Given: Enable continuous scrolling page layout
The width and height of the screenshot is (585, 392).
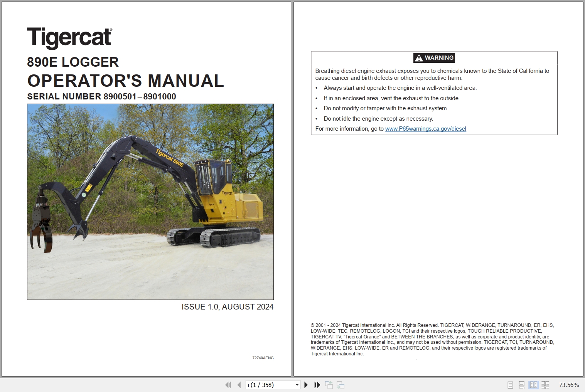Looking at the screenshot, I should coord(522,385).
